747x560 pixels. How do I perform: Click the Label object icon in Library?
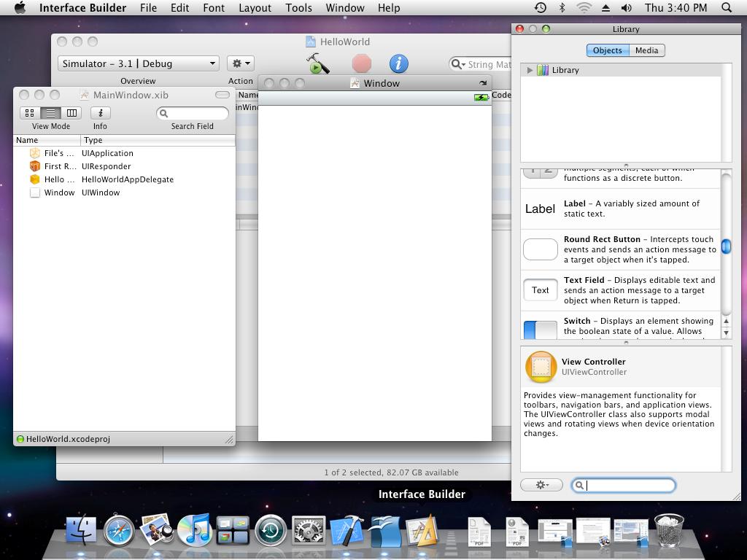(x=540, y=209)
